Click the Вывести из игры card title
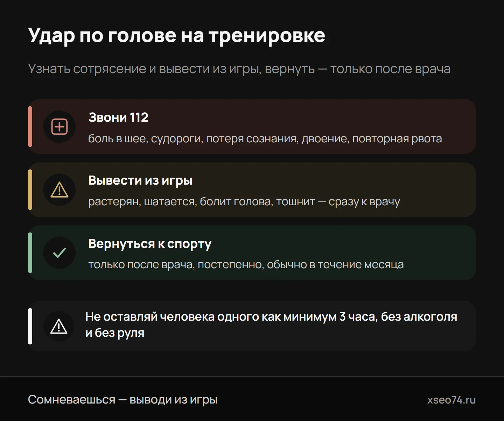 [x=140, y=180]
